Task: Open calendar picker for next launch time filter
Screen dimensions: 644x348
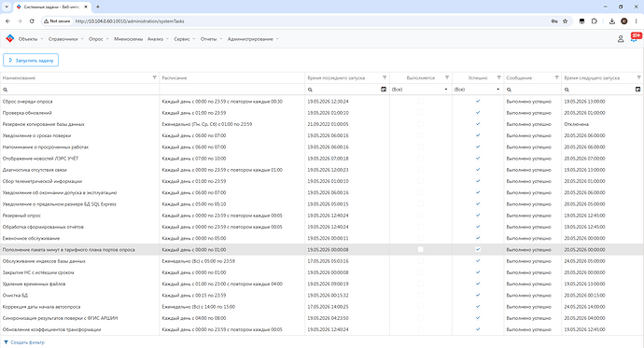Action: pyautogui.click(x=637, y=89)
